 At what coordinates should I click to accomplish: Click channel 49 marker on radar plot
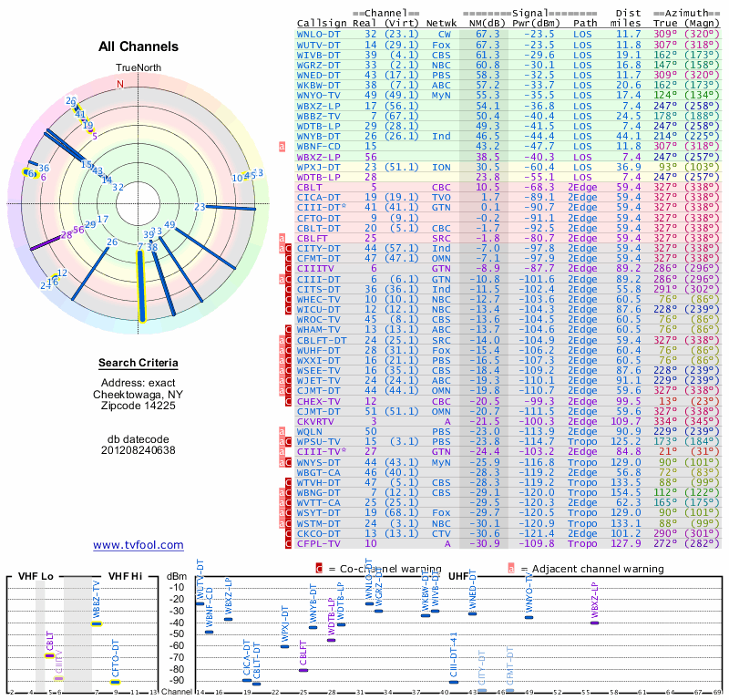pos(169,224)
